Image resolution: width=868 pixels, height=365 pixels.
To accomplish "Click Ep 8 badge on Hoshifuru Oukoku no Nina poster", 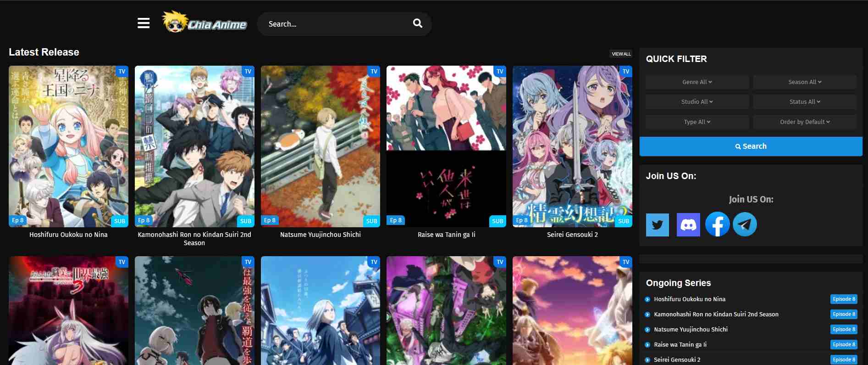I will click(x=17, y=220).
